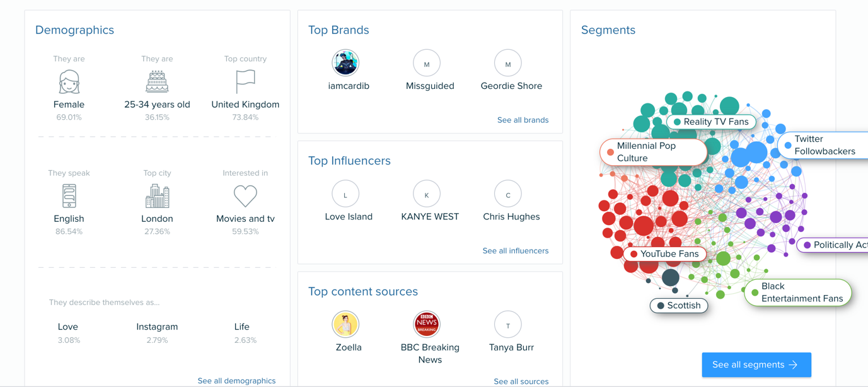Follow the See all demographics link
This screenshot has width=868, height=387.
[236, 381]
